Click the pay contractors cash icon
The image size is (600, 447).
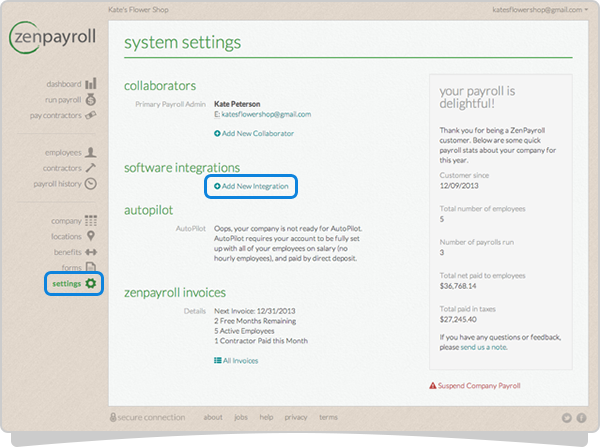(91, 115)
